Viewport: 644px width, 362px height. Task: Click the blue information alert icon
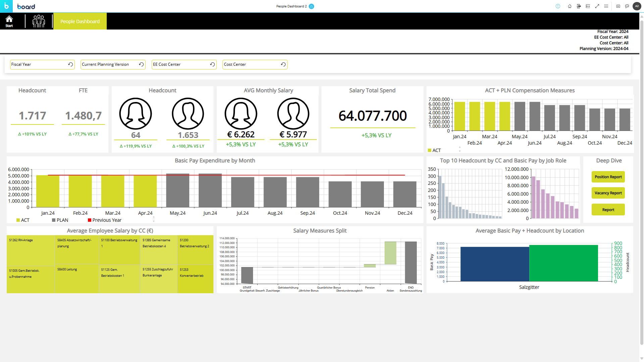click(x=558, y=6)
